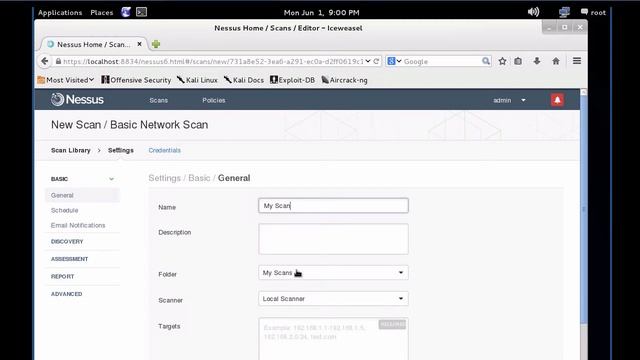The height and width of the screenshot is (360, 640).
Task: Launch the Iceweasel icon in top panel
Action: point(126,12)
